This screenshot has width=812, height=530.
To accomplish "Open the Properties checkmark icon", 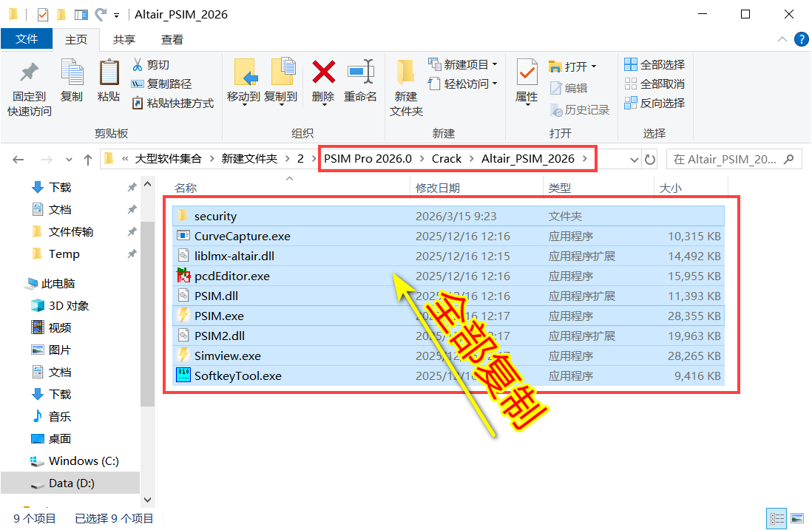I will pyautogui.click(x=527, y=72).
